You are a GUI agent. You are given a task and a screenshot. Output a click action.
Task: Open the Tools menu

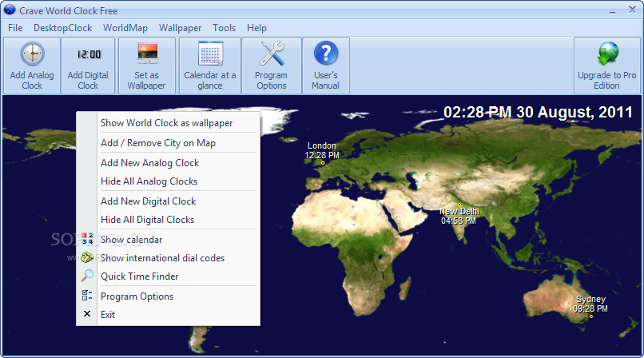[225, 28]
